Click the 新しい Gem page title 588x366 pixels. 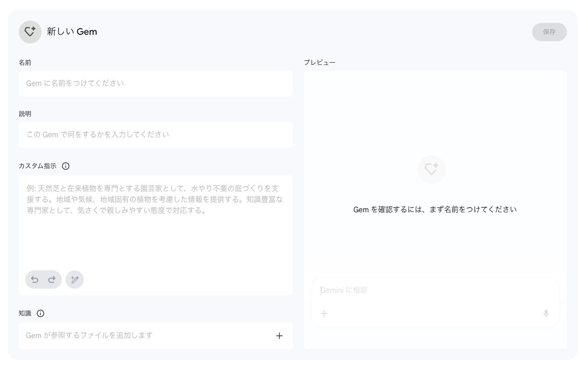tap(72, 32)
